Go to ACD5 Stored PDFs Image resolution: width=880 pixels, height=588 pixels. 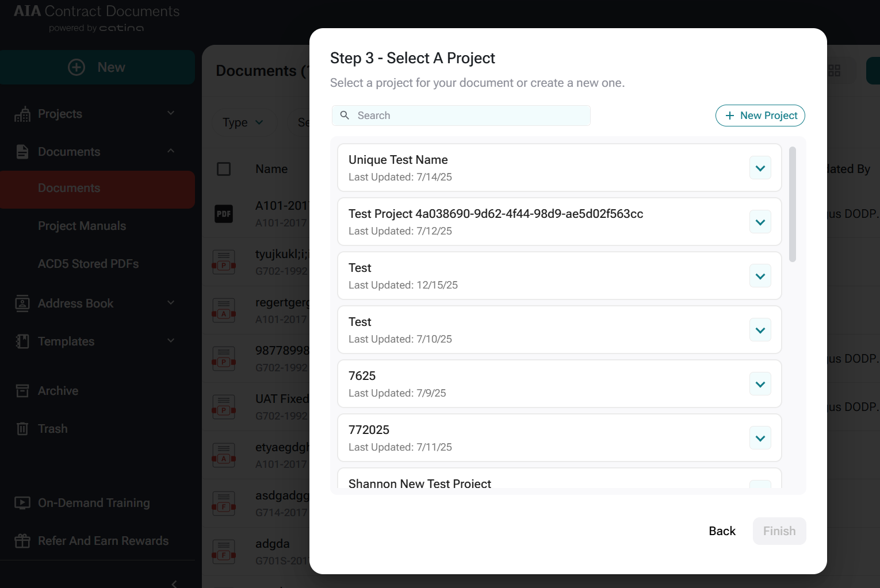tap(88, 264)
